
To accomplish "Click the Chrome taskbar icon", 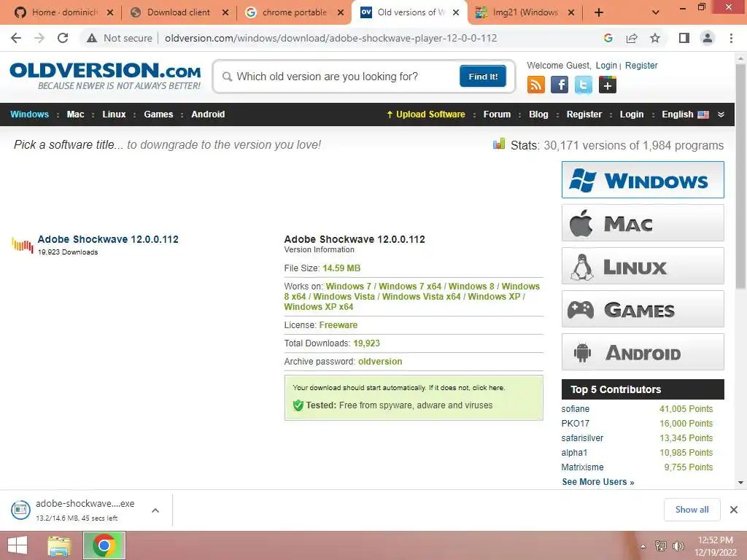I will [x=104, y=545].
